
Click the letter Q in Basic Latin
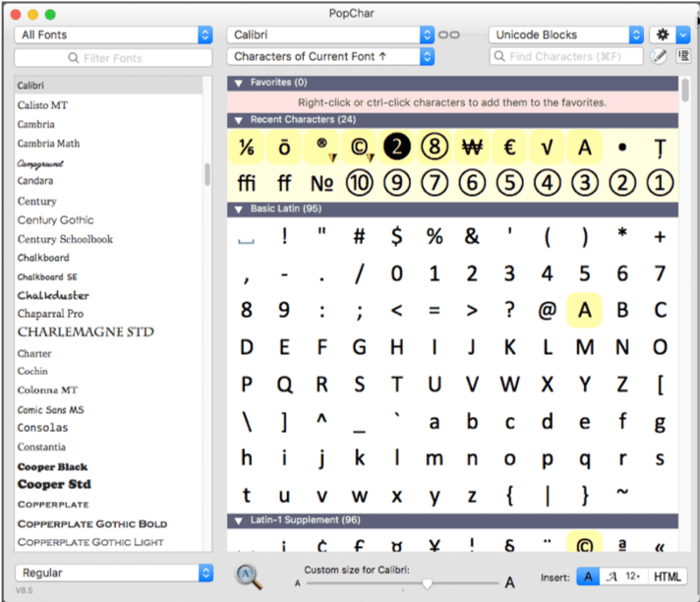click(x=284, y=384)
